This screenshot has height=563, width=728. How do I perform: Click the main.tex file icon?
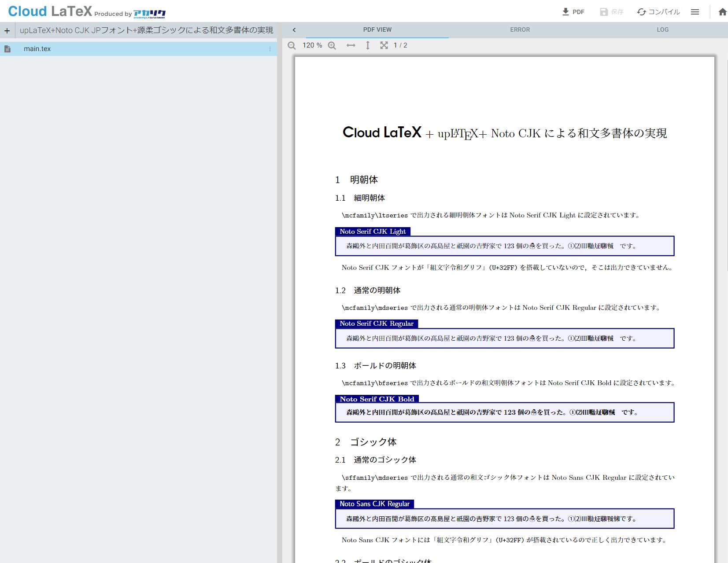7,49
